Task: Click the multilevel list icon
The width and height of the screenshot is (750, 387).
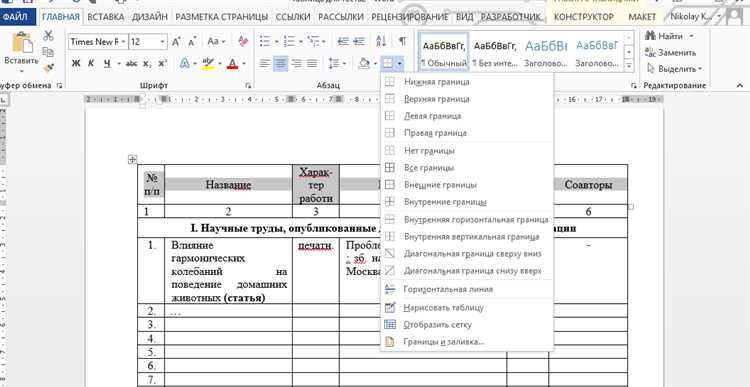Action: pyautogui.click(x=313, y=42)
